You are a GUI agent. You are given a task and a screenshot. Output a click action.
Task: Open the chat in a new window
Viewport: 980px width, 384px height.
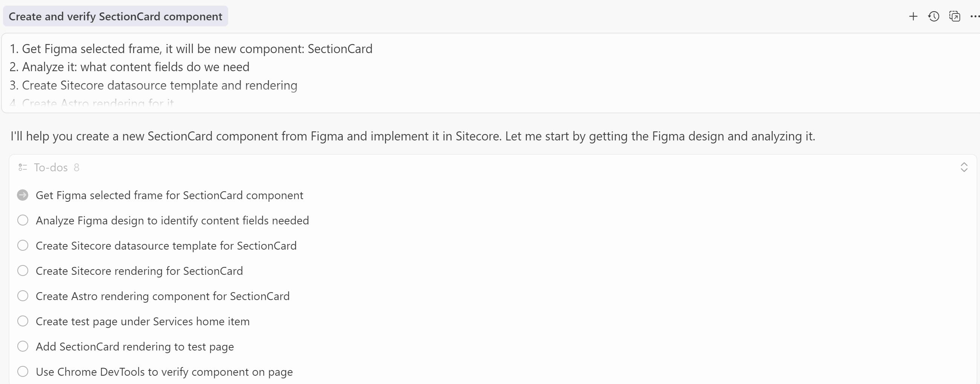[955, 16]
